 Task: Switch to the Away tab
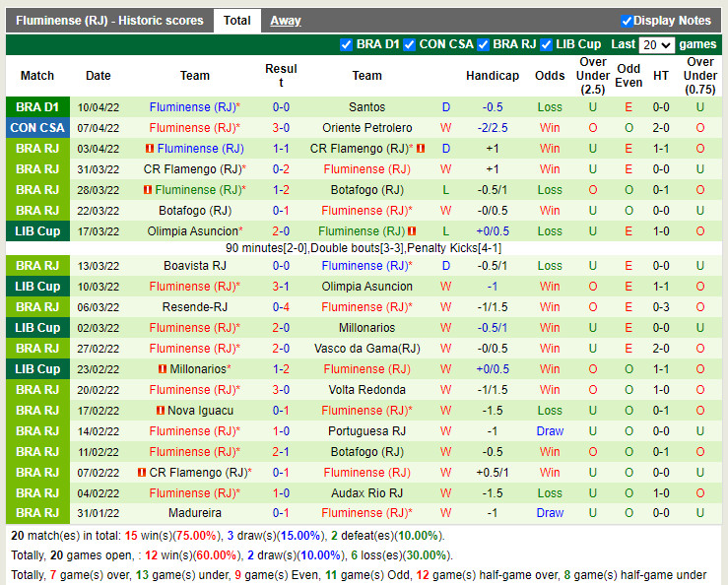coord(286,21)
